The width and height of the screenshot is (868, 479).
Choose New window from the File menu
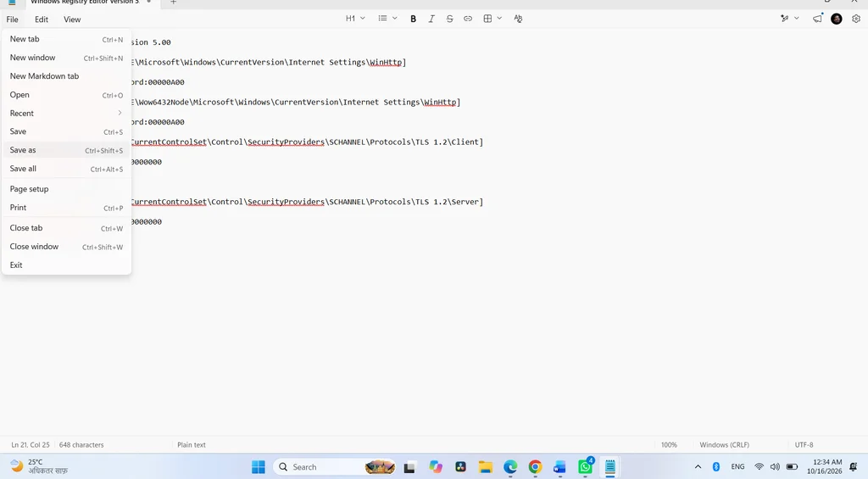[x=66, y=58]
